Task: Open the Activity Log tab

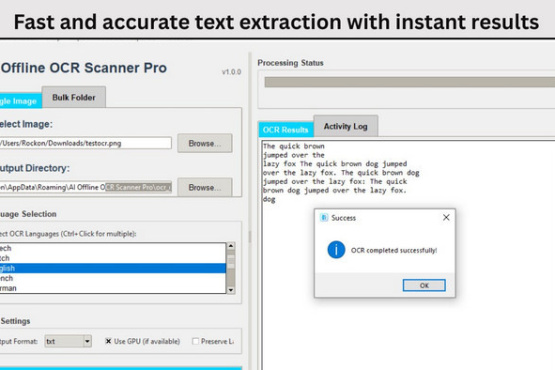Action: coord(345,126)
